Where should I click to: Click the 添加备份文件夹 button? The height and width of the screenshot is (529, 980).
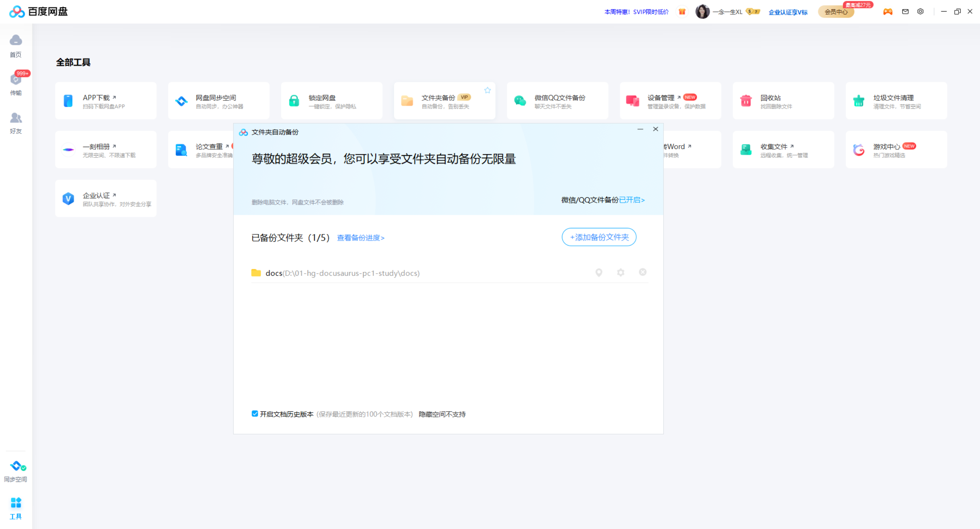(598, 237)
